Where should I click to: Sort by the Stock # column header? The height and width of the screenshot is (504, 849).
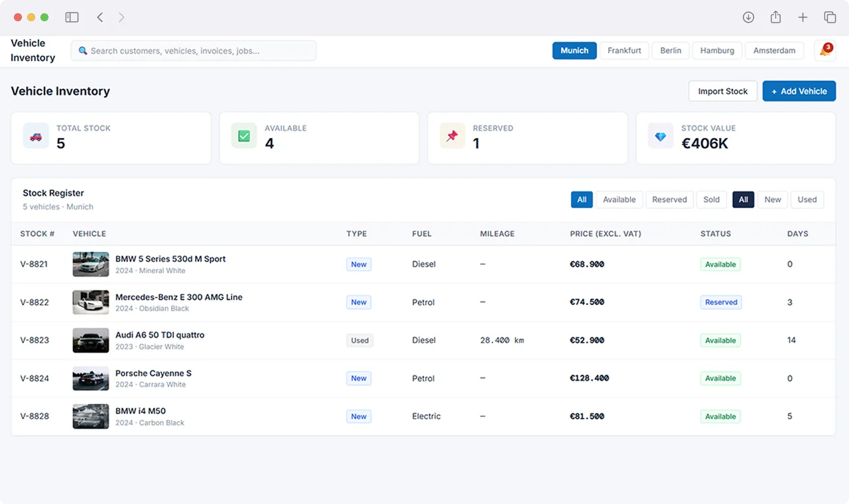[x=37, y=233]
